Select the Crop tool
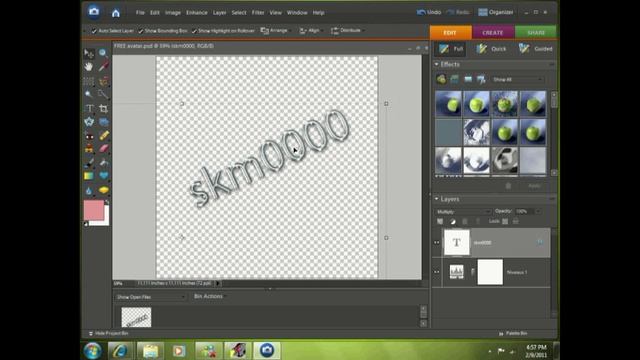 [103, 108]
